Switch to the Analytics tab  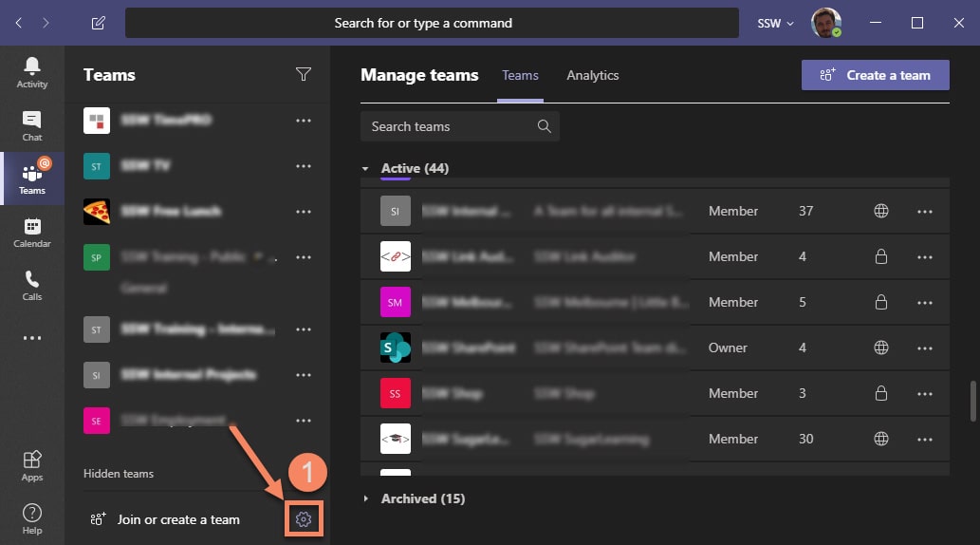pos(592,75)
